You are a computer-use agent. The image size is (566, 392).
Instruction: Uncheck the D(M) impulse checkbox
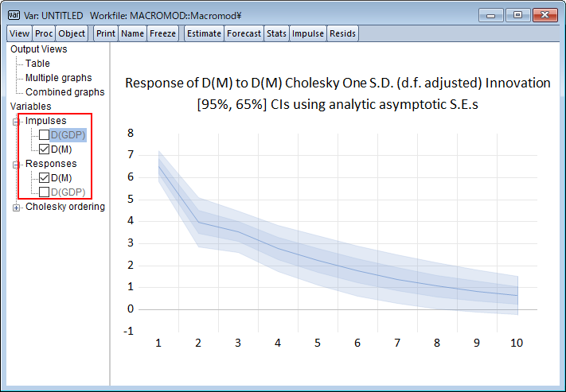(x=44, y=149)
